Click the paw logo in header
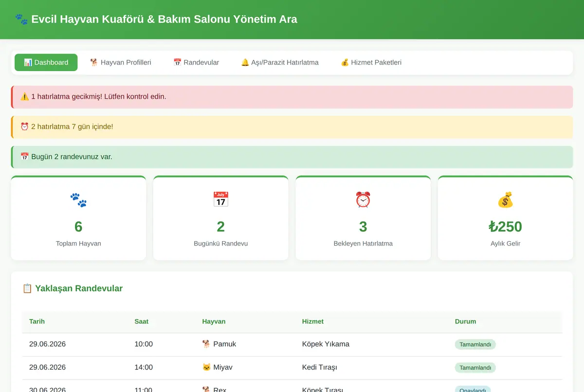Viewport: 584px width, 392px height. pos(21,19)
